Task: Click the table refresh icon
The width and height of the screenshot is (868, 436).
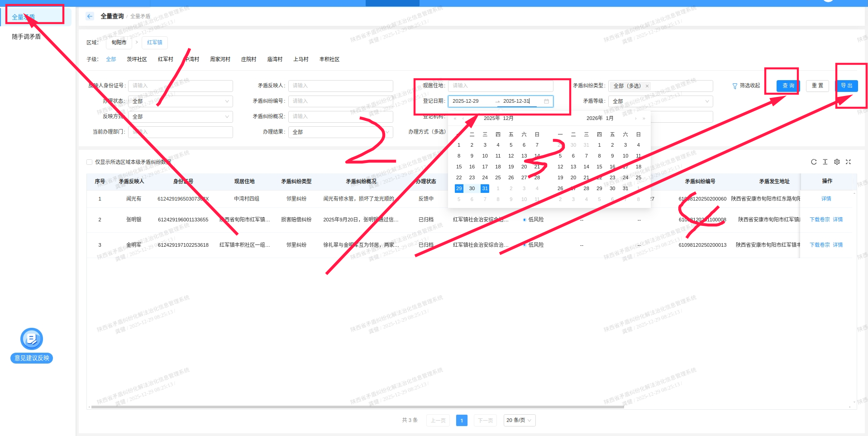Action: [x=813, y=162]
